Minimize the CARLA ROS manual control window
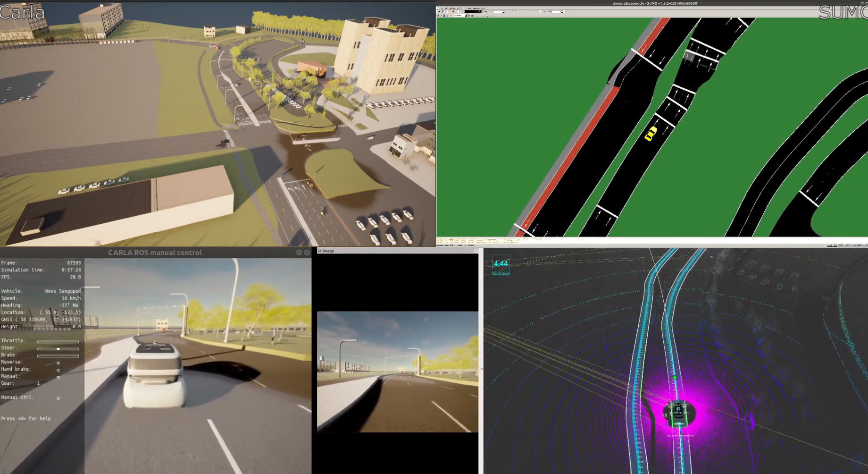 pyautogui.click(x=299, y=253)
